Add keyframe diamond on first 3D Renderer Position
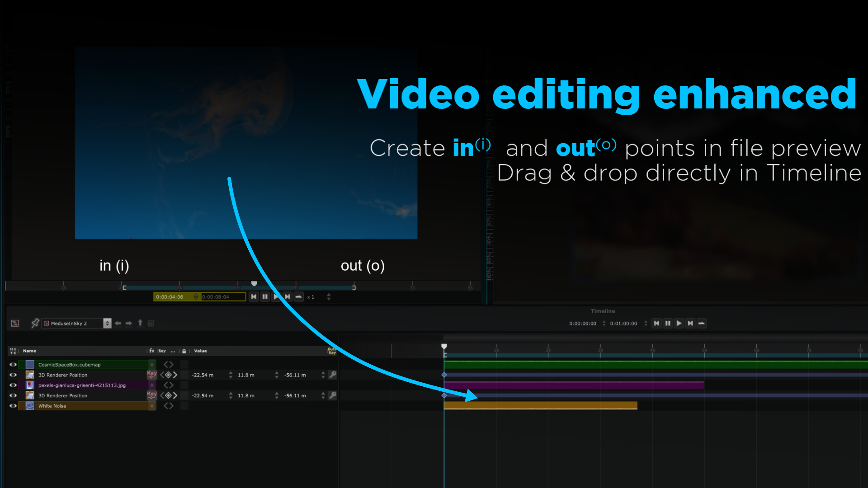This screenshot has height=488, width=868. (x=168, y=375)
